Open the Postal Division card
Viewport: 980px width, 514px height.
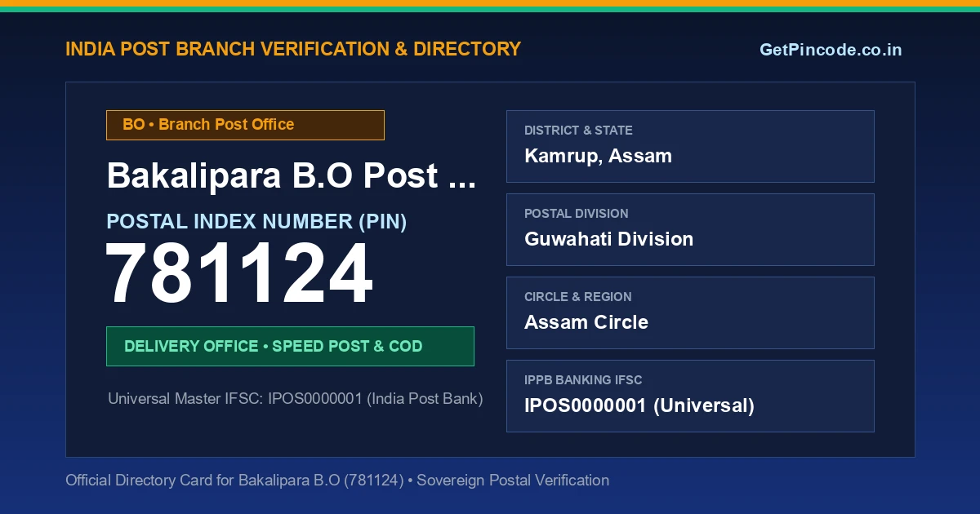pyautogui.click(x=690, y=229)
